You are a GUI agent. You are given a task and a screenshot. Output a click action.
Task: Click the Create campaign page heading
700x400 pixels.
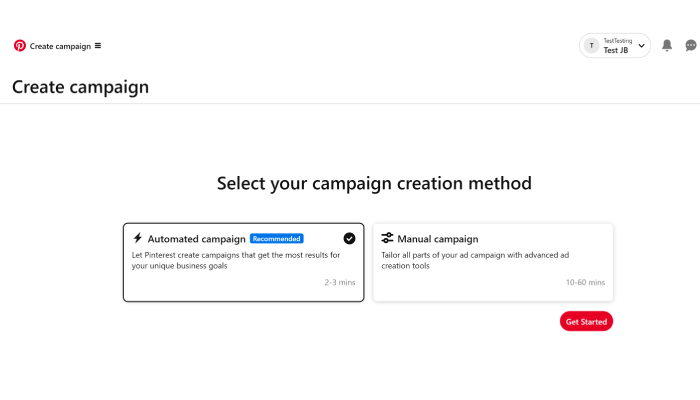(80, 87)
